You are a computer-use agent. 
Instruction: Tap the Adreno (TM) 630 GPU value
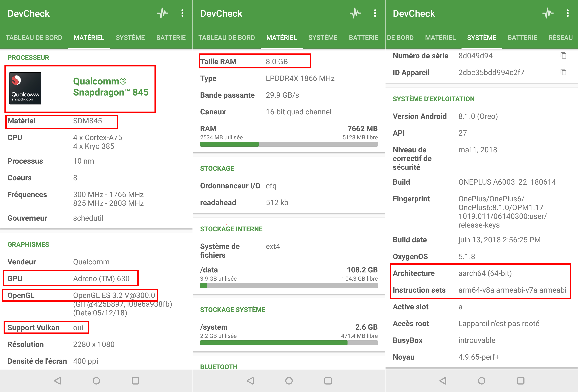(101, 278)
